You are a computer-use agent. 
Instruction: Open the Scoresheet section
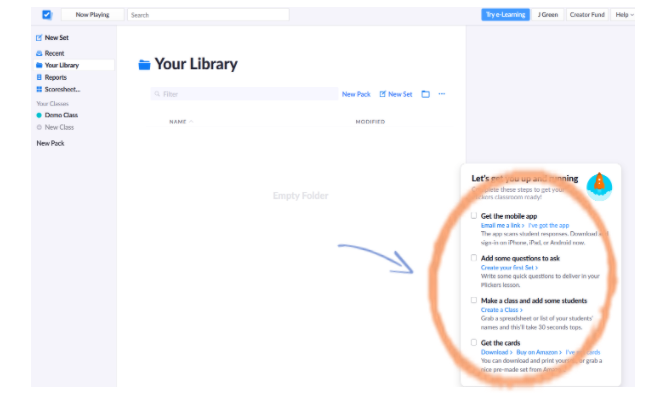click(62, 89)
